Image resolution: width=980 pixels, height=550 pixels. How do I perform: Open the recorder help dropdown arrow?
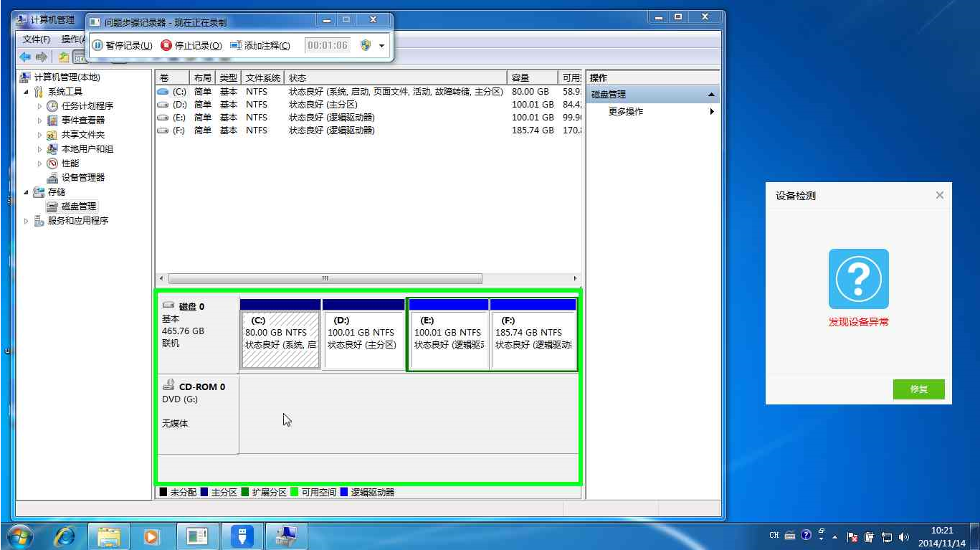point(381,46)
